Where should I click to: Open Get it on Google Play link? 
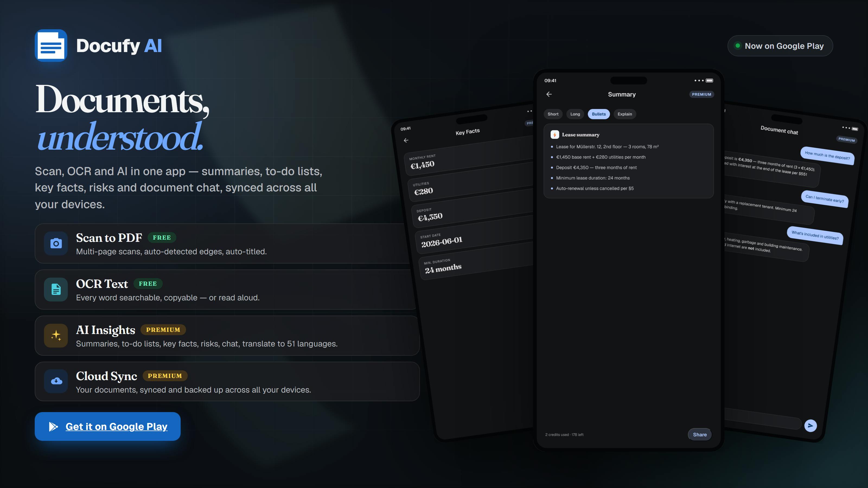click(x=107, y=426)
